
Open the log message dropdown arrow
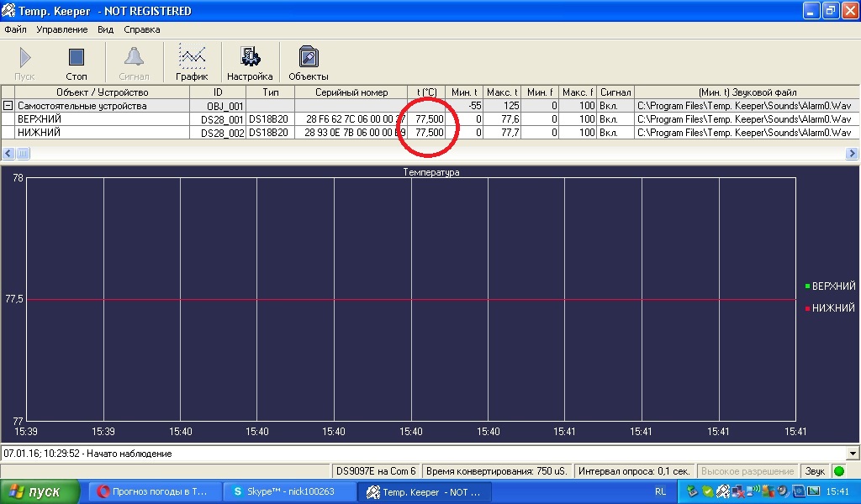(853, 454)
